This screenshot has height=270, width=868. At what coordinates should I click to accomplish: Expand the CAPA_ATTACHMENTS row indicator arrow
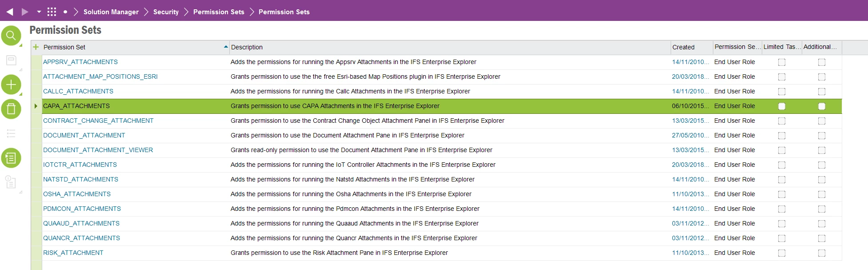[x=36, y=106]
